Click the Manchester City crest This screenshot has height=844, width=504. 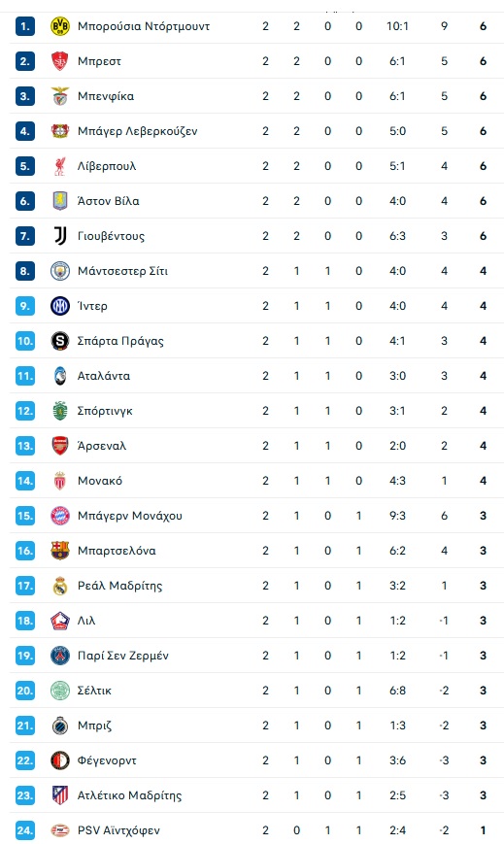[60, 271]
